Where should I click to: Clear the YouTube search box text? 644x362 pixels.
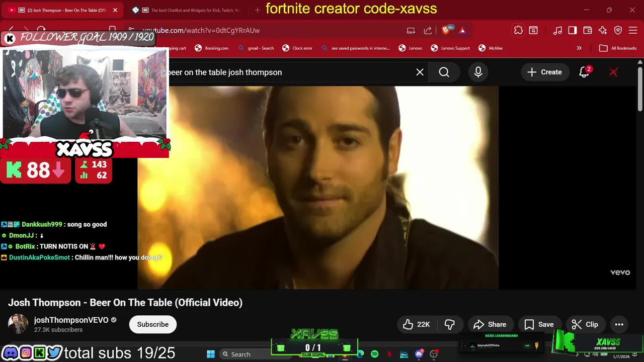point(420,72)
